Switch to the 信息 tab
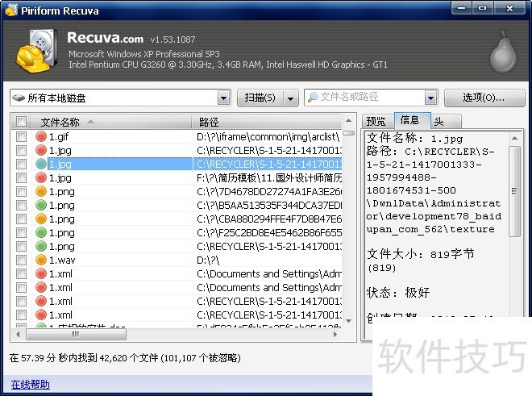The width and height of the screenshot is (532, 396). tap(410, 120)
